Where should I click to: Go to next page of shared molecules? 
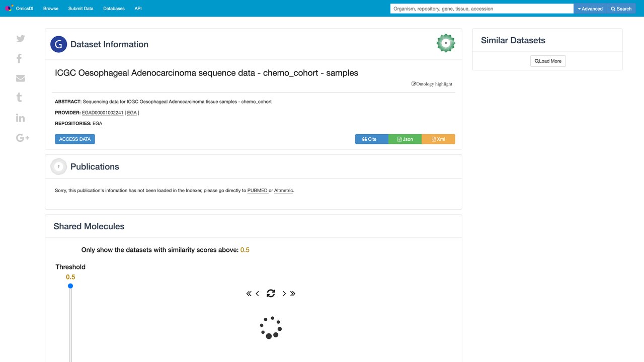point(284,294)
